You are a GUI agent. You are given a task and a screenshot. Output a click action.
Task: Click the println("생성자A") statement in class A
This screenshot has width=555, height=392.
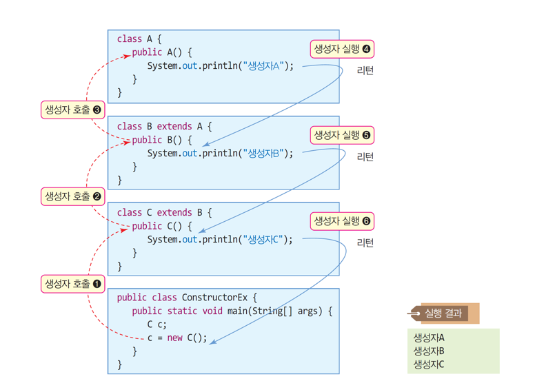pos(220,66)
